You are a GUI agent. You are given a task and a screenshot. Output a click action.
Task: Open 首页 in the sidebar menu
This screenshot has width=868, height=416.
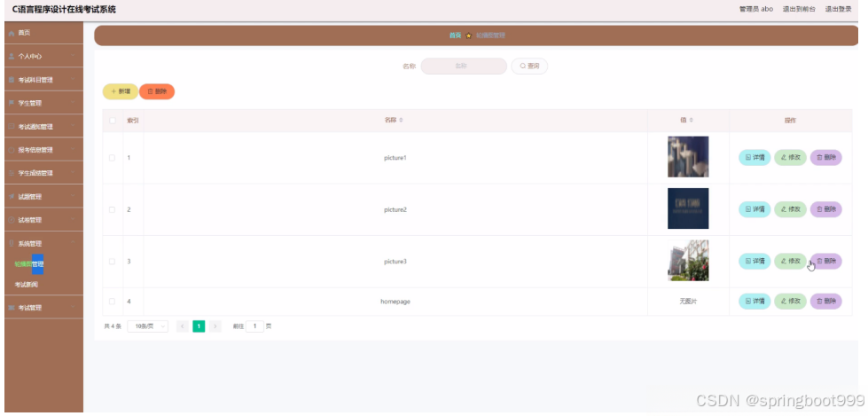[43, 33]
